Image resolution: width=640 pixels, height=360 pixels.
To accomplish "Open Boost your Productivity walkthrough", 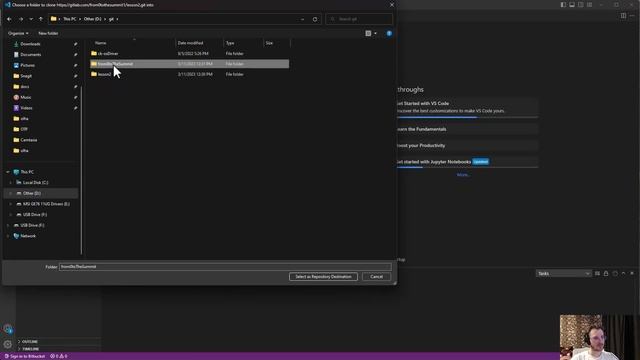I will point(467,145).
